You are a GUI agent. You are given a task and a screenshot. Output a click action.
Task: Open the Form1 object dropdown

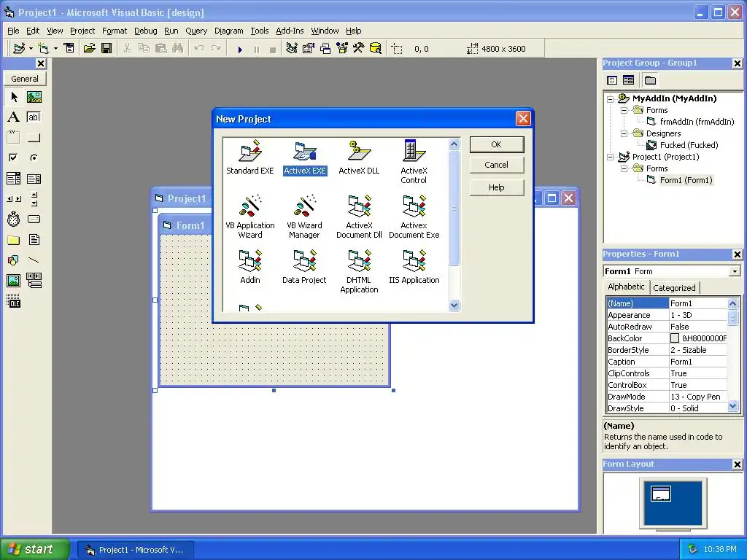[x=735, y=271]
